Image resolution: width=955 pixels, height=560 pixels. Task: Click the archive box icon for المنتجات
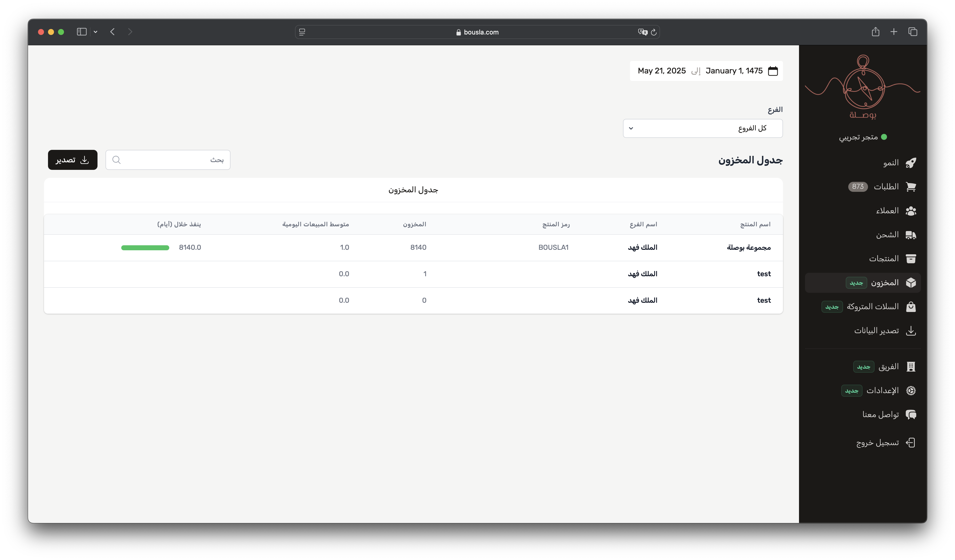pos(911,259)
